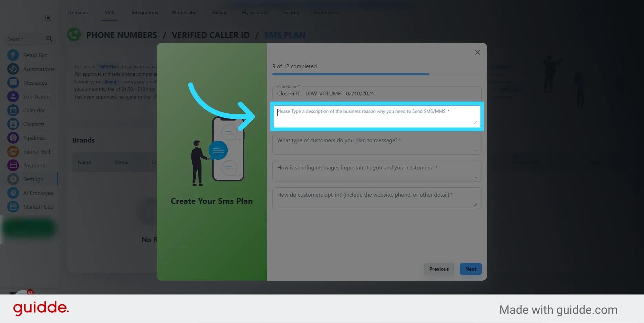Switch to the Domains tab
Image resolution: width=644 pixels, height=323 pixels.
pyautogui.click(x=78, y=12)
